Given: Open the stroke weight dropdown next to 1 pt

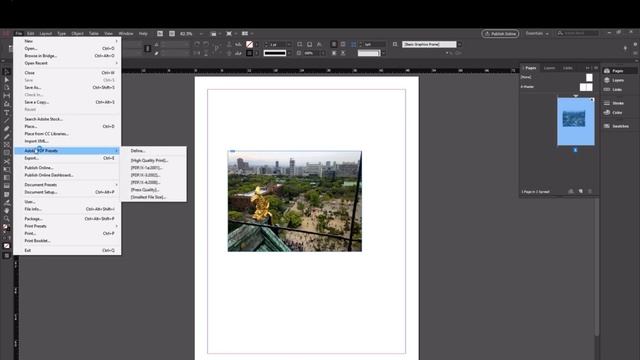Looking at the screenshot, I should point(289,44).
